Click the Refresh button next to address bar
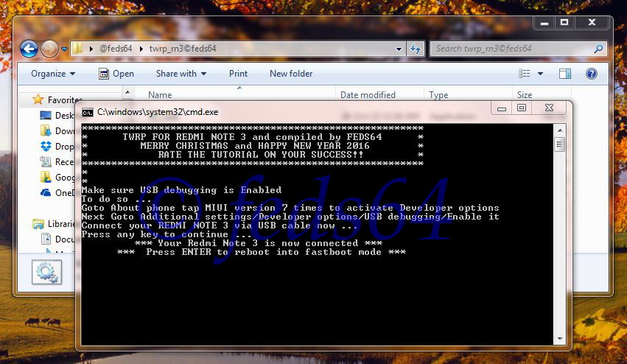627x364 pixels. pos(416,49)
